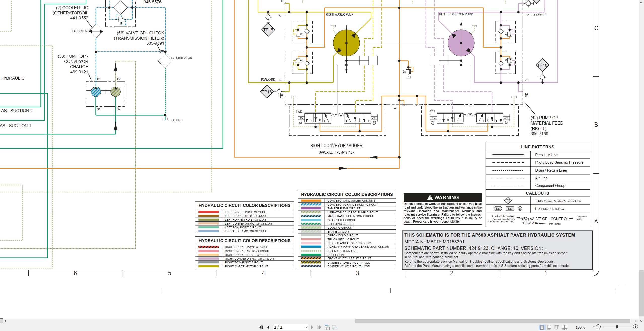This screenshot has height=331, width=644.
Task: Click the horizontal scrollbar left arrow
Action: [5, 321]
